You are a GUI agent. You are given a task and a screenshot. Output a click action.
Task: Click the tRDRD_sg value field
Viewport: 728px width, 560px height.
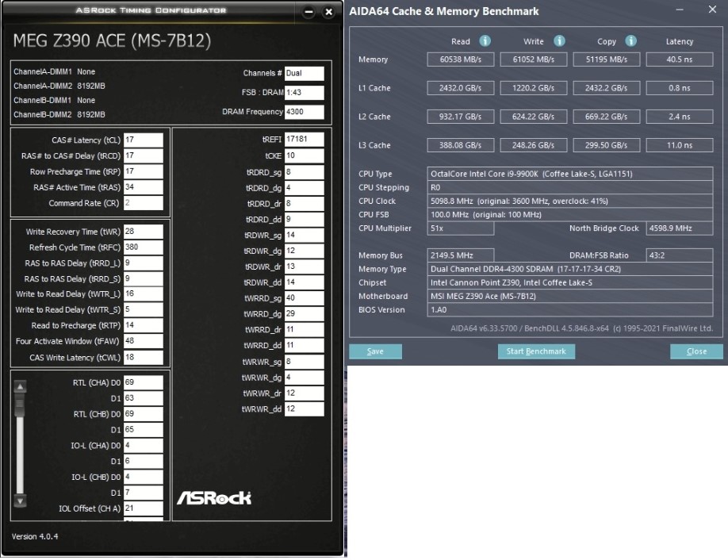coord(304,172)
